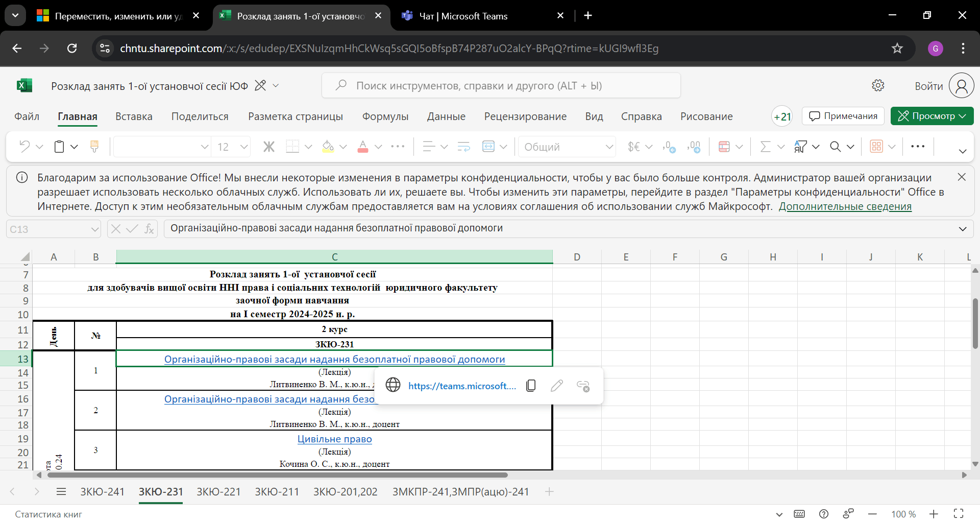The height and width of the screenshot is (521, 980).
Task: Switch to sheet ЗКЮ-211
Action: [x=277, y=491]
